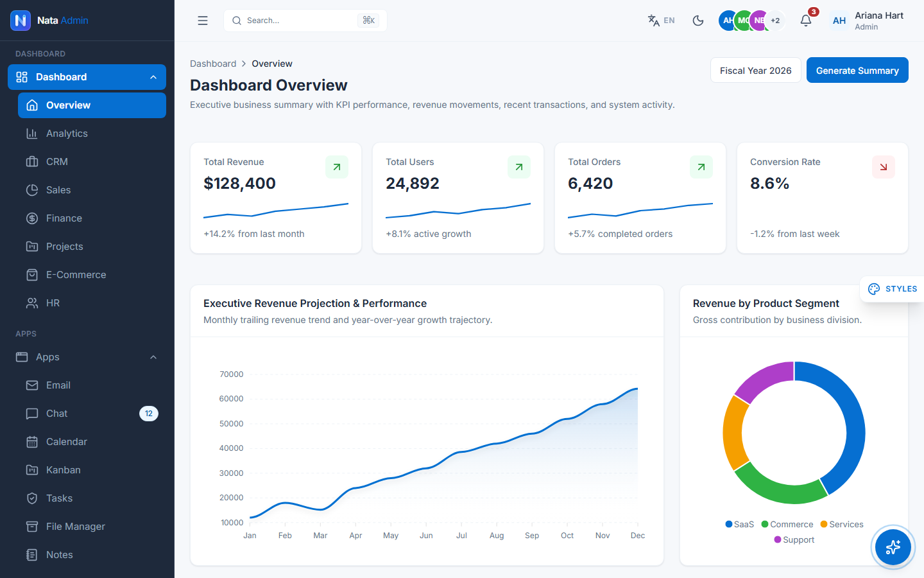Open the Sales sidebar item
This screenshot has height=578, width=924.
click(x=92, y=190)
